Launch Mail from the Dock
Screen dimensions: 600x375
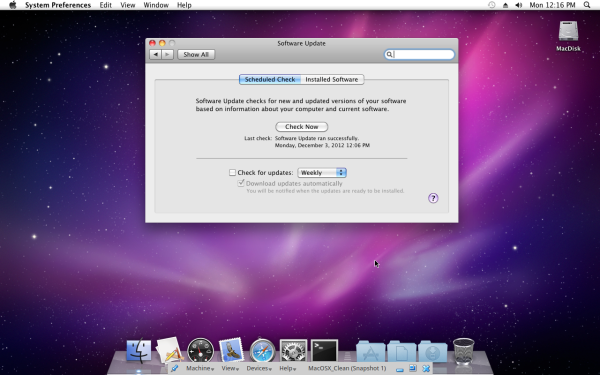click(231, 350)
